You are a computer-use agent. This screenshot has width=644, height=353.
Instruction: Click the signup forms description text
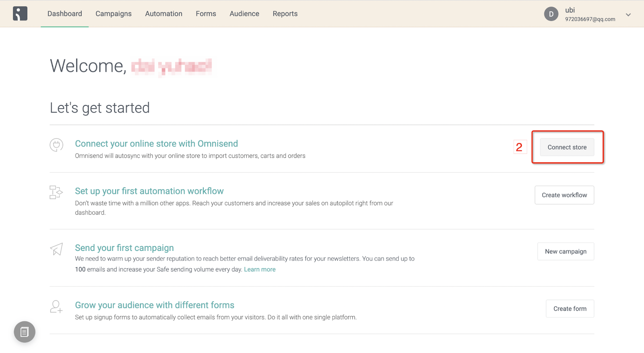216,317
